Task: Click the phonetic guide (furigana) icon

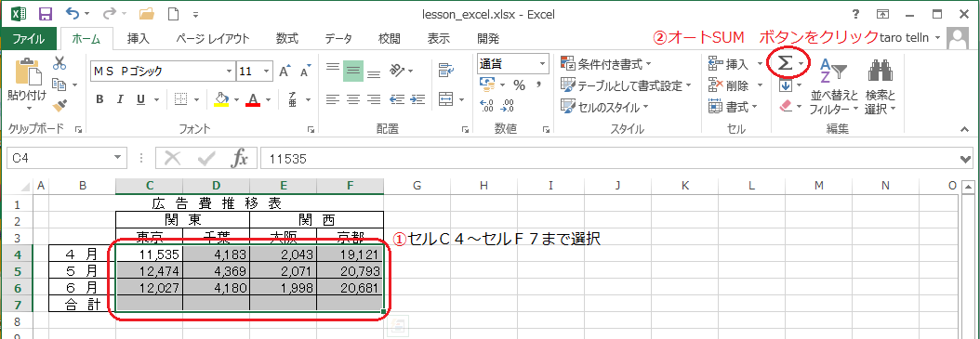Action: (x=292, y=99)
